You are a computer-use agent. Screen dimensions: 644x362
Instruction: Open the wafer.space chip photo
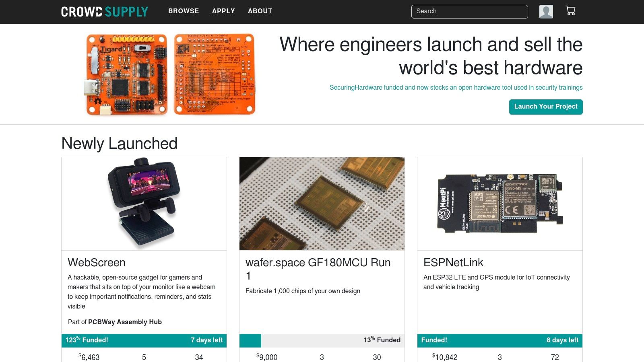coord(322,204)
